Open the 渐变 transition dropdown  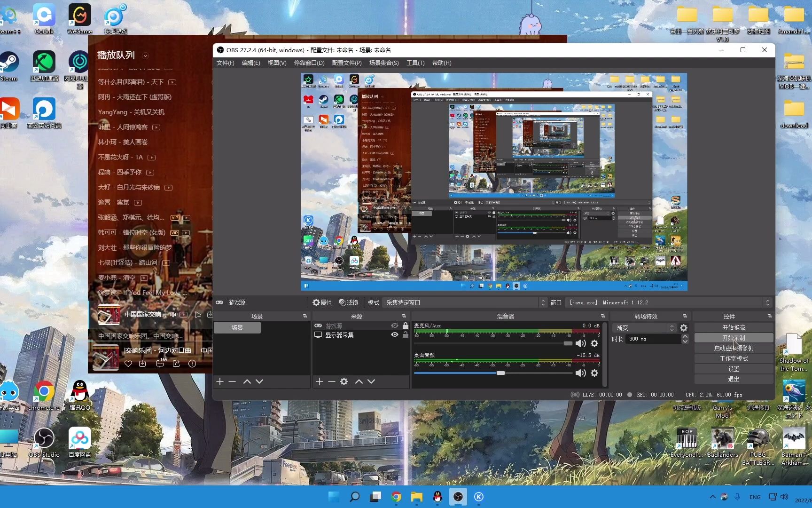[644, 328]
